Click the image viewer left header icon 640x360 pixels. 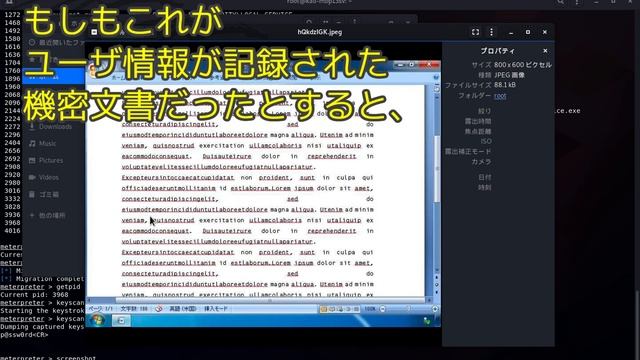click(94, 32)
